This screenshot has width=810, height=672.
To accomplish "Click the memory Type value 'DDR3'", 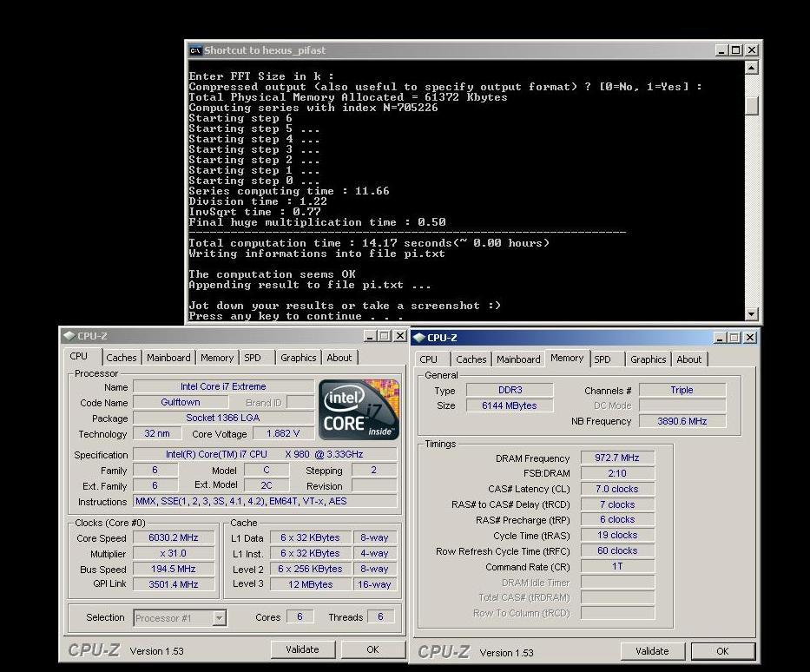I will pos(510,390).
